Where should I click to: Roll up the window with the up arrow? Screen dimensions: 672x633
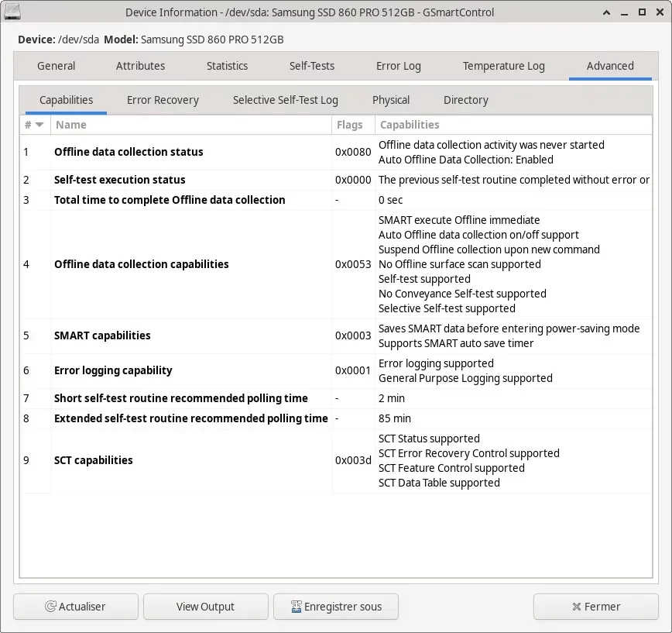[606, 12]
